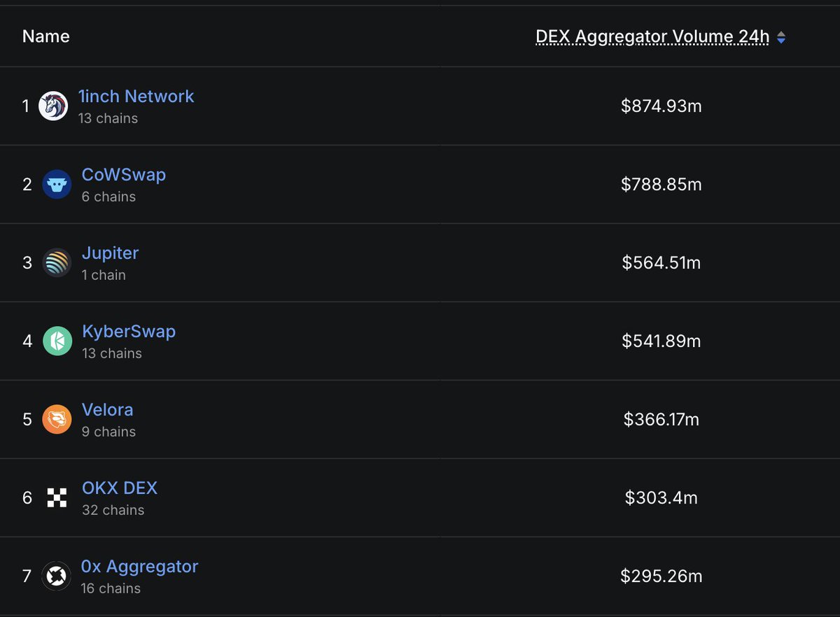Viewport: 840px width, 617px height.
Task: Open the KyberSwap protocol link
Action: 129,332
